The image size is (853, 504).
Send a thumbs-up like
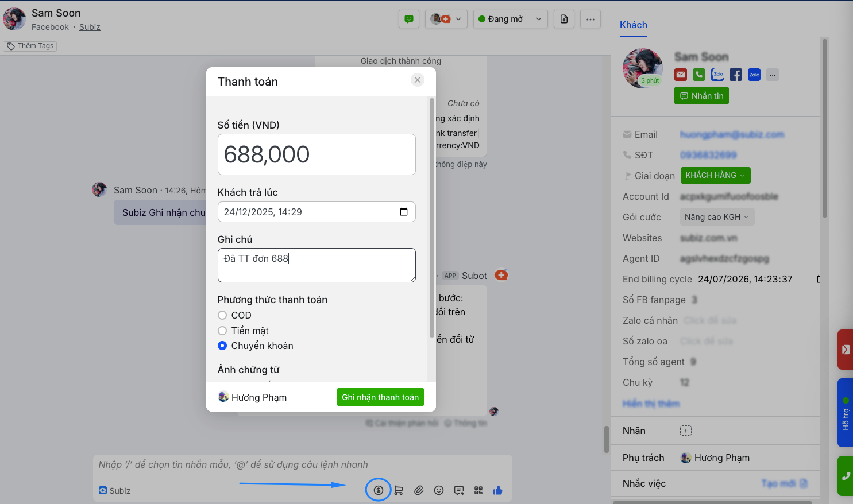(497, 490)
